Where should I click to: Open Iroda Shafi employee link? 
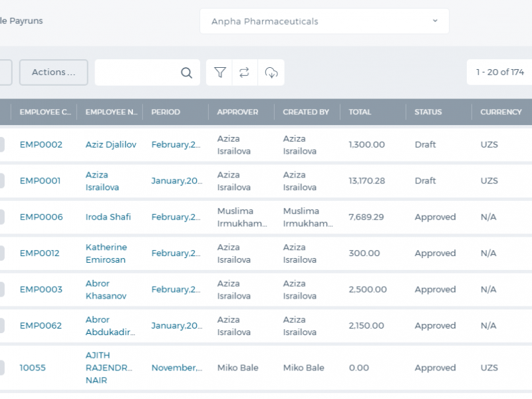coord(108,217)
